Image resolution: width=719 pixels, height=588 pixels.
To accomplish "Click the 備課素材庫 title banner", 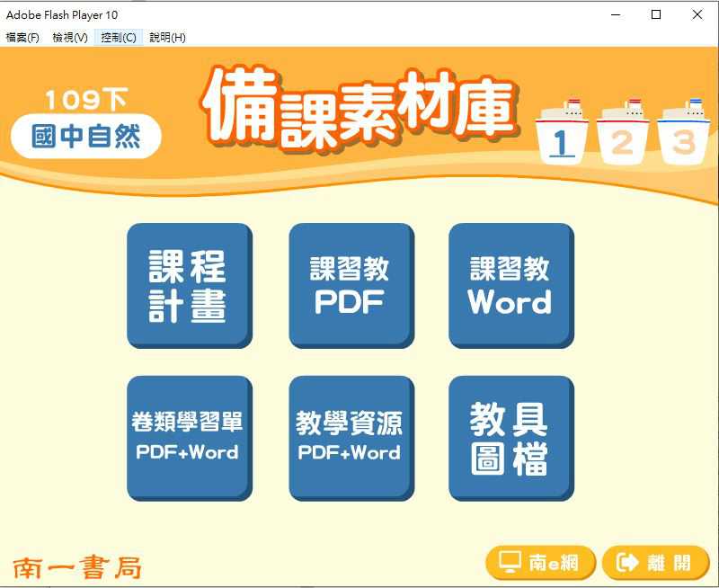I will (359, 109).
